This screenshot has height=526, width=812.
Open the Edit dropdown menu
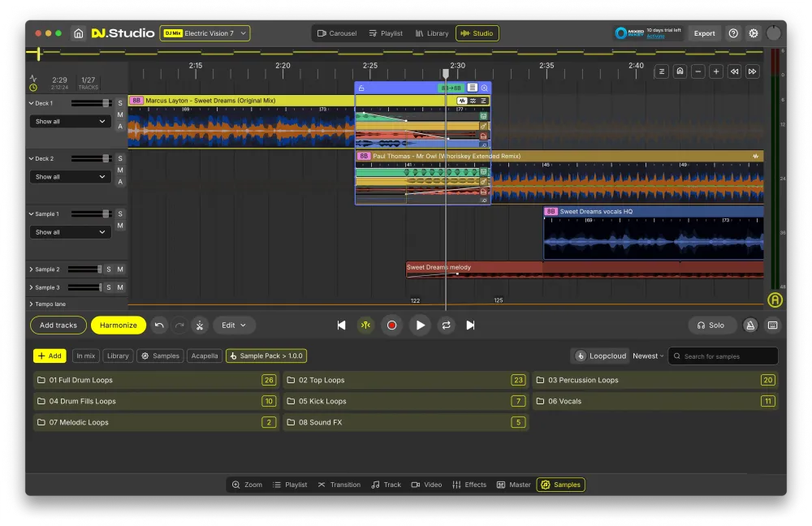[x=234, y=326]
